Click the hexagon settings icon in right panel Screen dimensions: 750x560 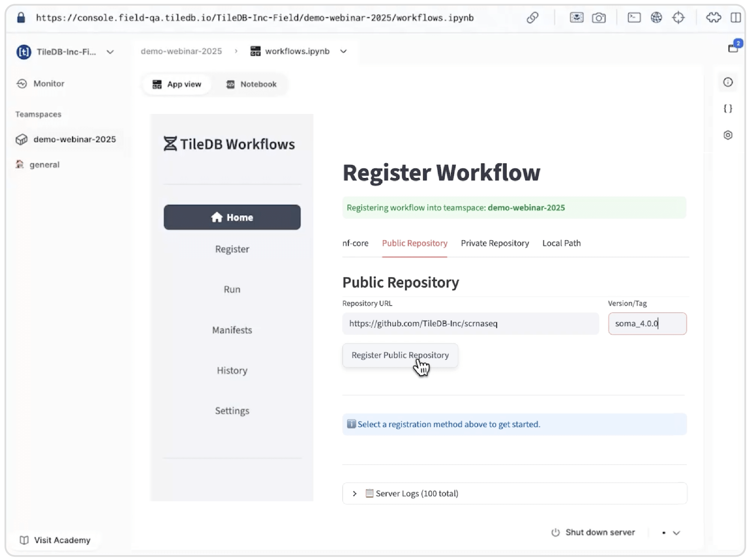pyautogui.click(x=728, y=135)
